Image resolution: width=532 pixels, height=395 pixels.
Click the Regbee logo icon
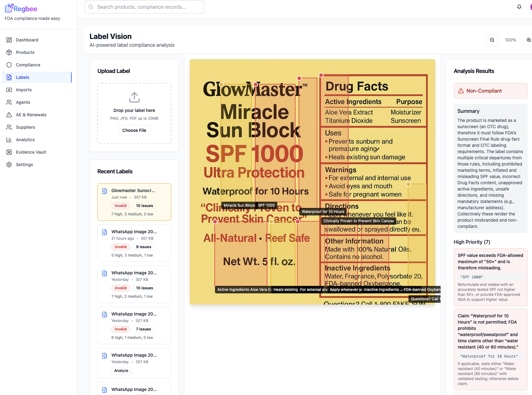point(9,8)
